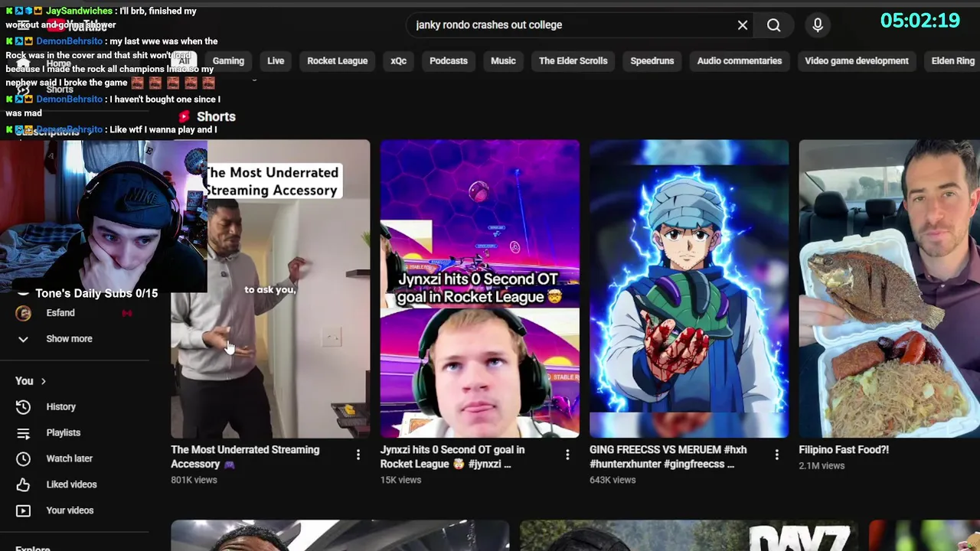
Task: Open Jynxzi Rocket League short thumbnail
Action: click(x=480, y=289)
